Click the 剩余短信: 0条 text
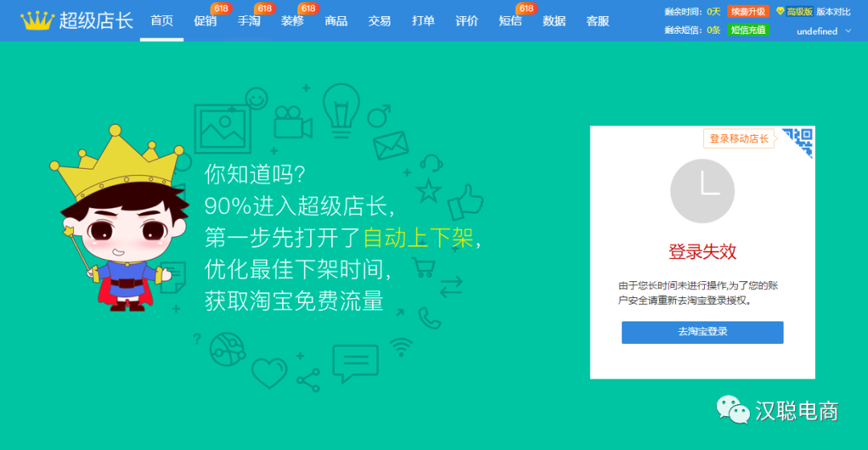Screen dimensions: 868x450 [x=693, y=30]
